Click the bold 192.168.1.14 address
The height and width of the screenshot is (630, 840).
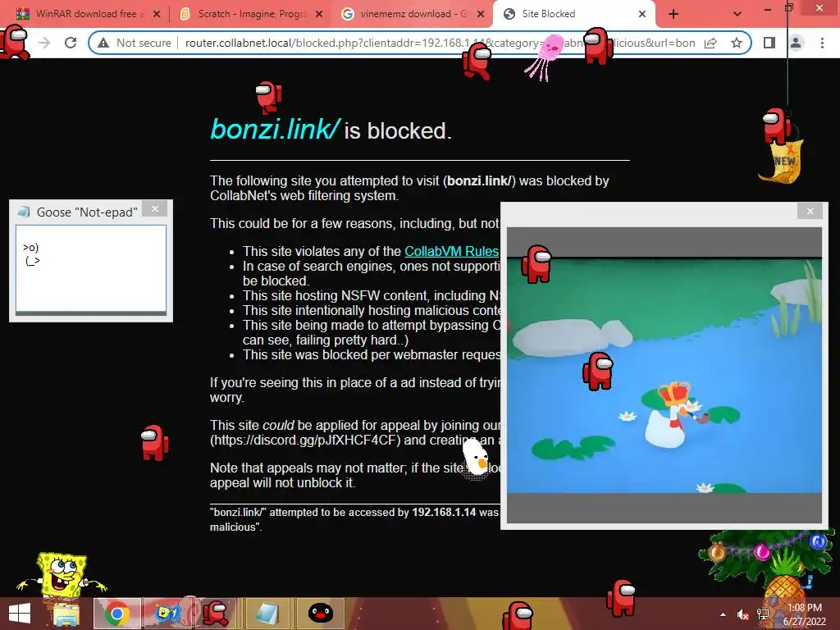pos(444,512)
